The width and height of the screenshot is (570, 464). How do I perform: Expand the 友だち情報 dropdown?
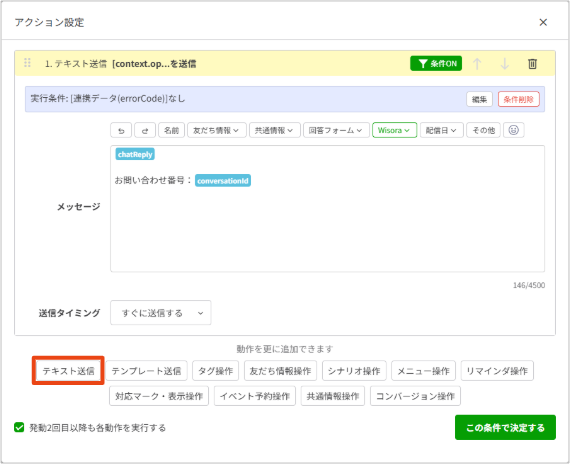[217, 130]
